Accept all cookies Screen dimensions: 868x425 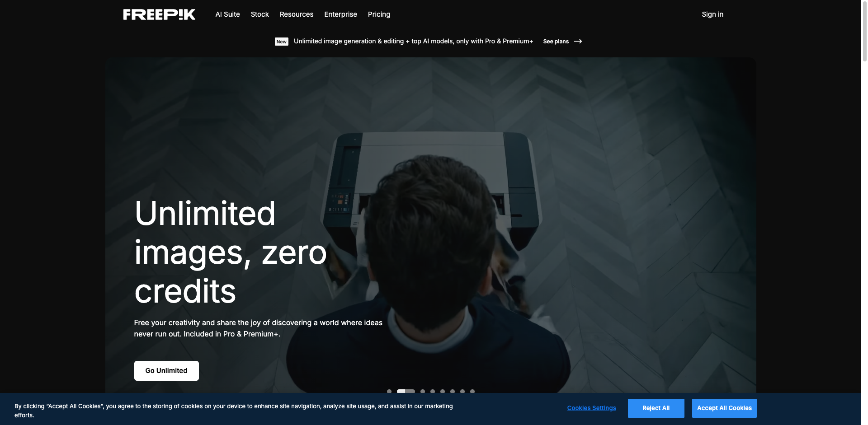coord(724,408)
